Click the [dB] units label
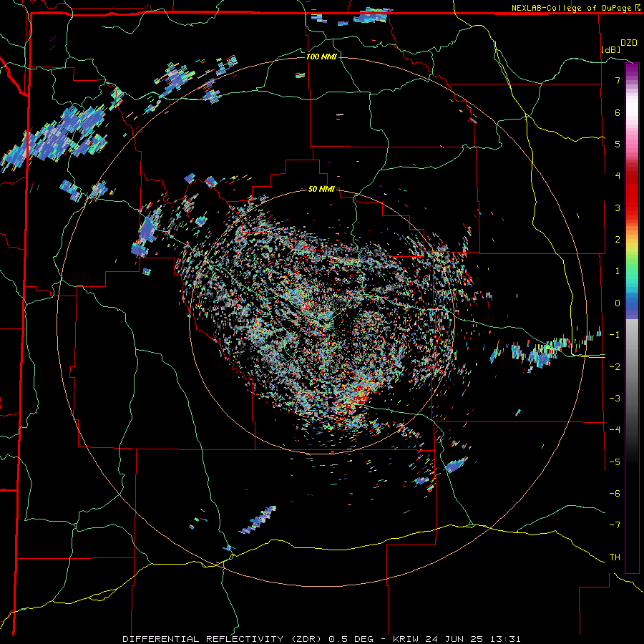 [610, 49]
